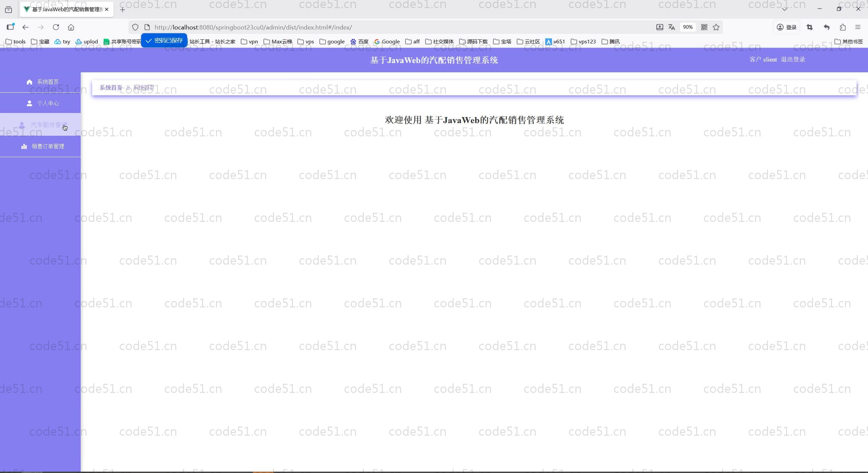Image resolution: width=868 pixels, height=473 pixels.
Task: Click 系统首页 breadcrumb link
Action: point(111,88)
